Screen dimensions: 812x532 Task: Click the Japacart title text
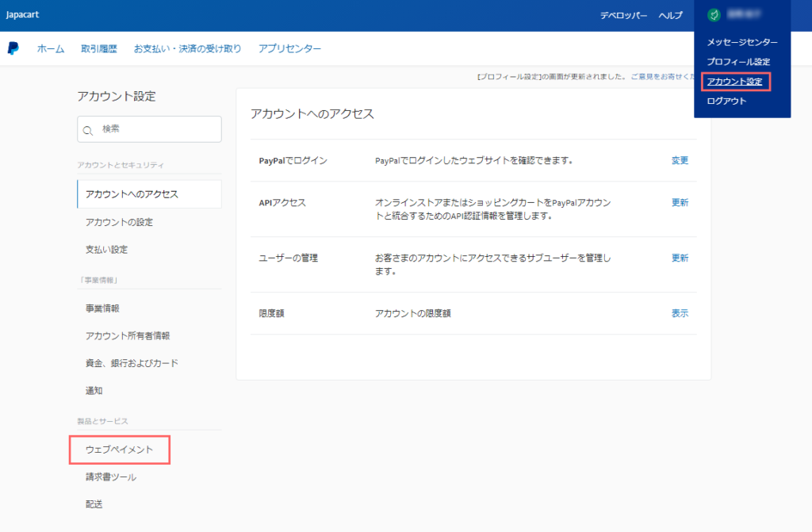22,14
